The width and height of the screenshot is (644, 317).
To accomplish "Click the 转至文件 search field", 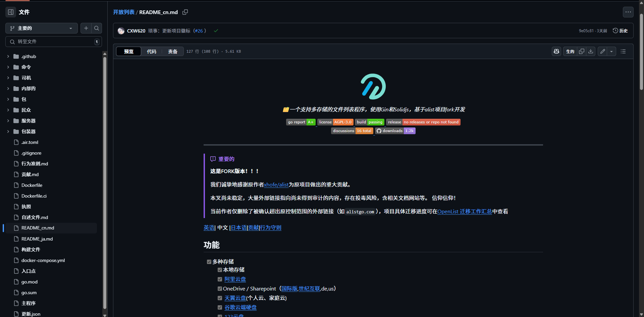I will point(54,42).
